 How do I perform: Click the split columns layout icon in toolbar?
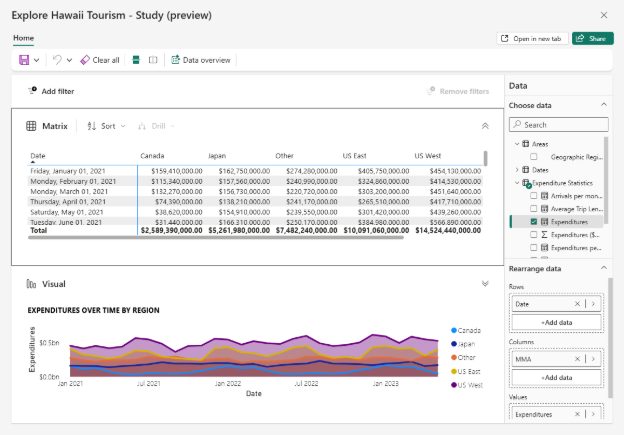point(153,60)
